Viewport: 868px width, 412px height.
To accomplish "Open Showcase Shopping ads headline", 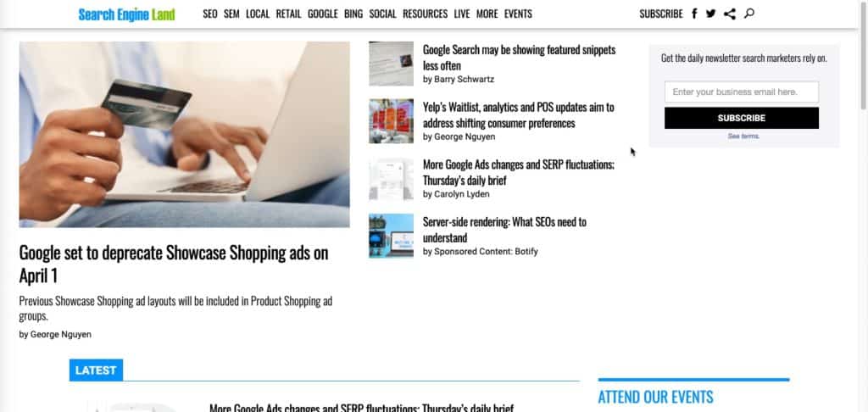I will click(x=174, y=264).
